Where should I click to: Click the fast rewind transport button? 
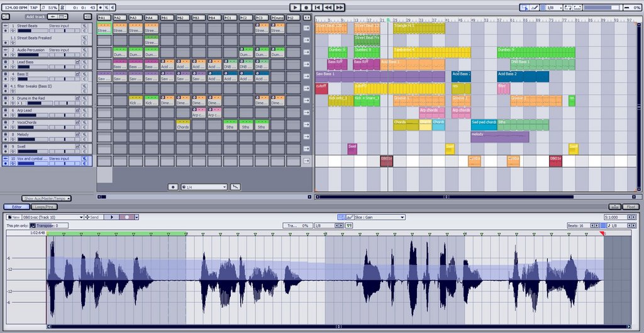pos(328,8)
